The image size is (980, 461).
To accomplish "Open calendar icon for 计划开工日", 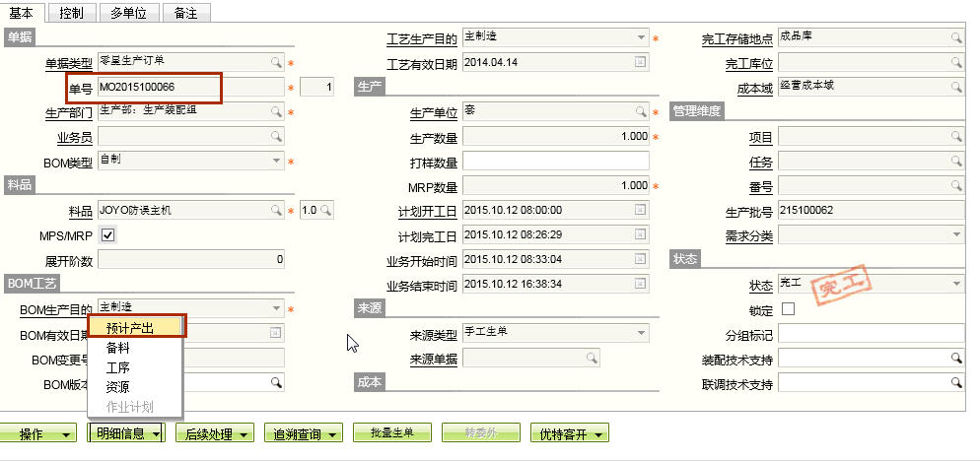I will click(x=640, y=210).
